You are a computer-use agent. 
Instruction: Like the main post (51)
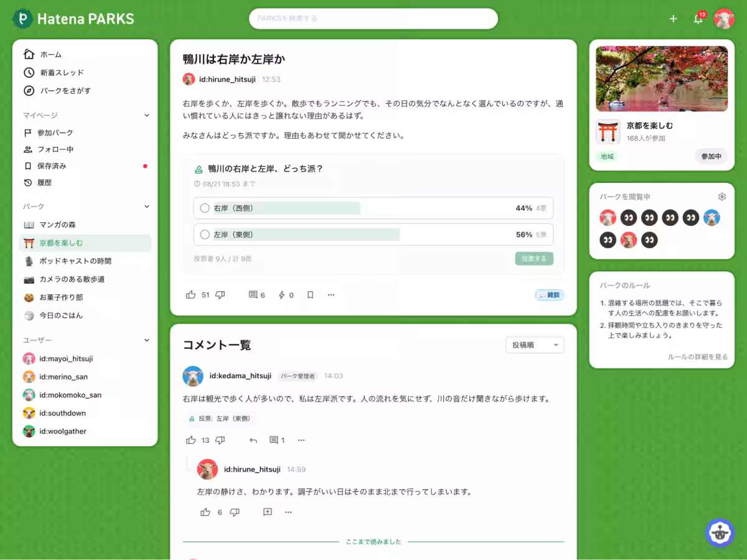(191, 295)
